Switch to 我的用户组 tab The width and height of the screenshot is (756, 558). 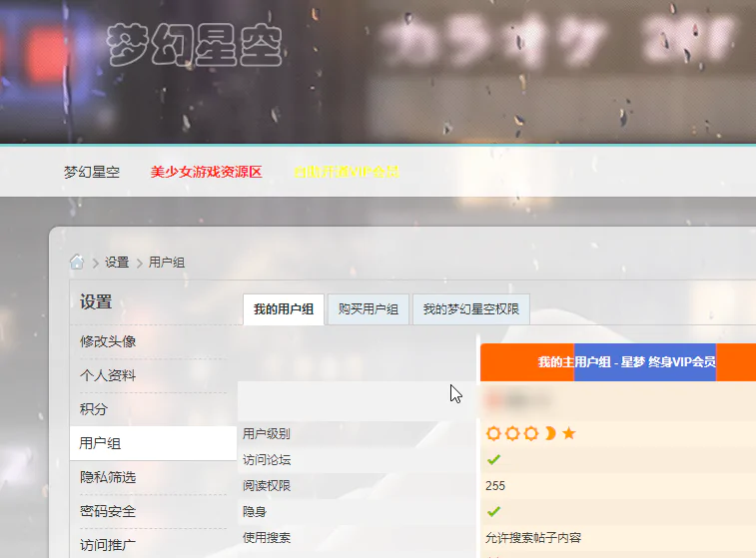point(284,309)
